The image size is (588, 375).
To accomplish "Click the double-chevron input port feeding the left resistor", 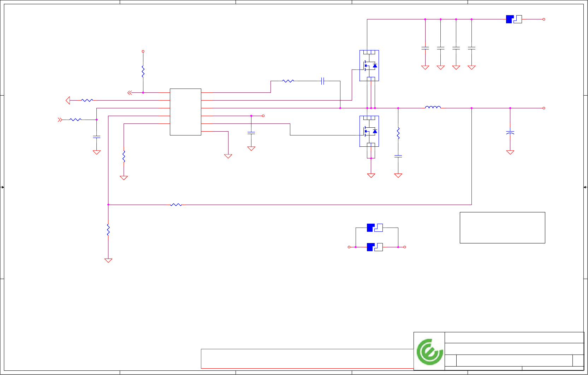I will 60,120.
